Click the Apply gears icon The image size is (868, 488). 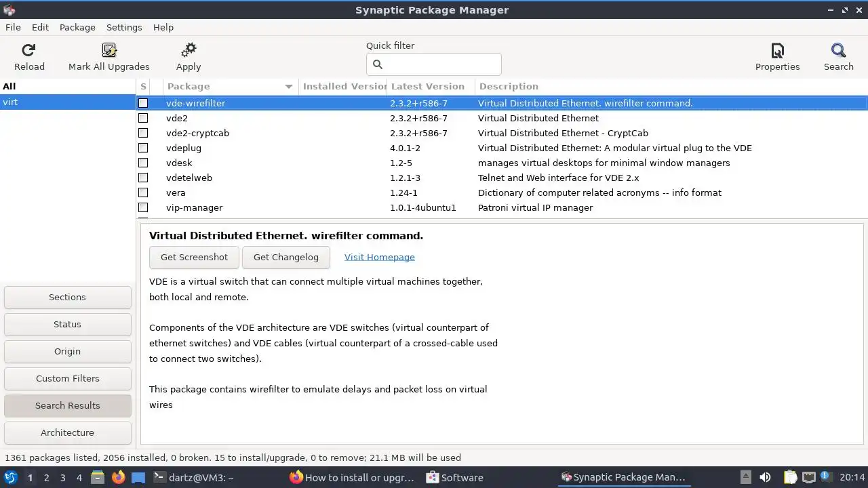pos(189,50)
